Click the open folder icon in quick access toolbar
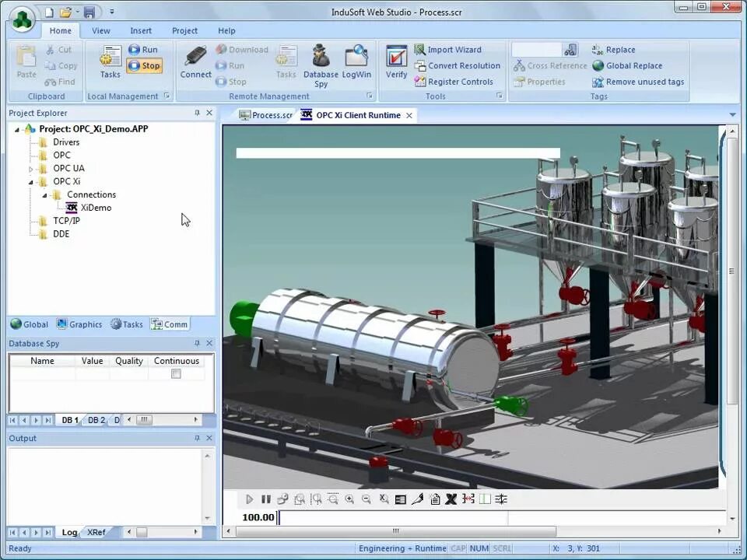Screen dimensions: 747x560 click(x=66, y=12)
